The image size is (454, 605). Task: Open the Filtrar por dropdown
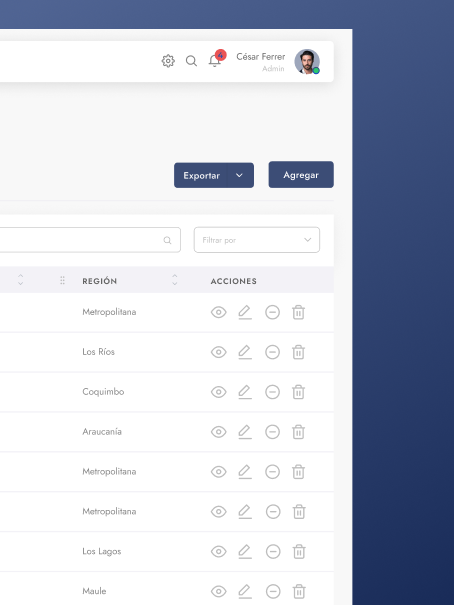click(x=257, y=240)
